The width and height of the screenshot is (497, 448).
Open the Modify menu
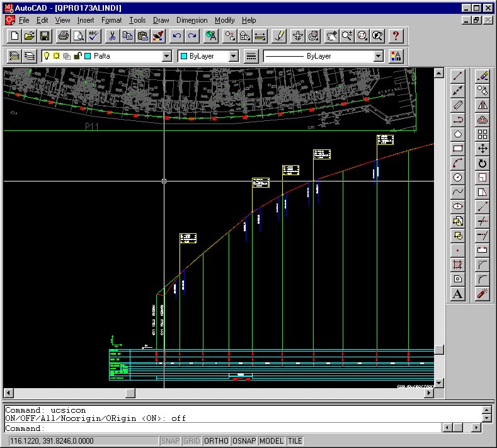[224, 20]
